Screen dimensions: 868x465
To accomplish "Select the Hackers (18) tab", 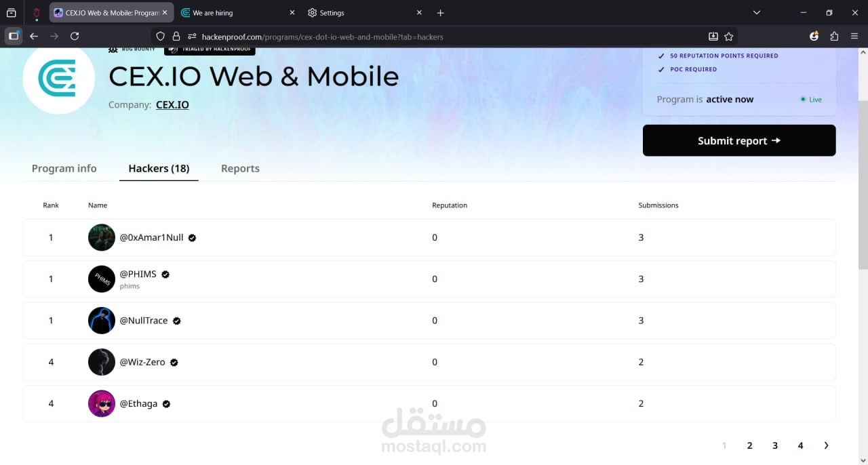I will [x=159, y=168].
